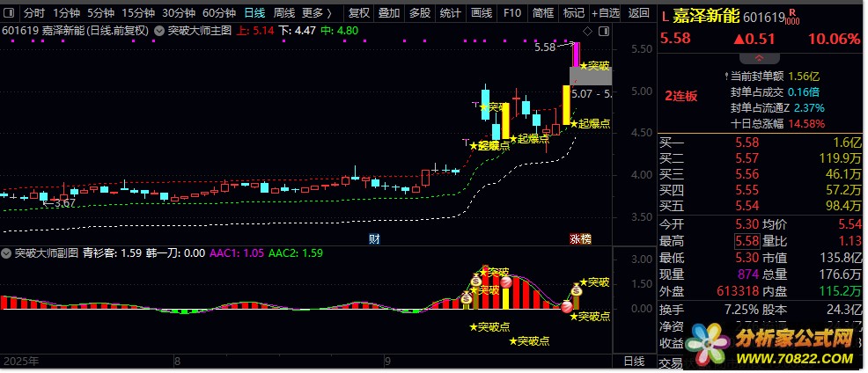Expand the 突破大师副图 indicator dropdown
The width and height of the screenshot is (868, 373).
[7, 253]
